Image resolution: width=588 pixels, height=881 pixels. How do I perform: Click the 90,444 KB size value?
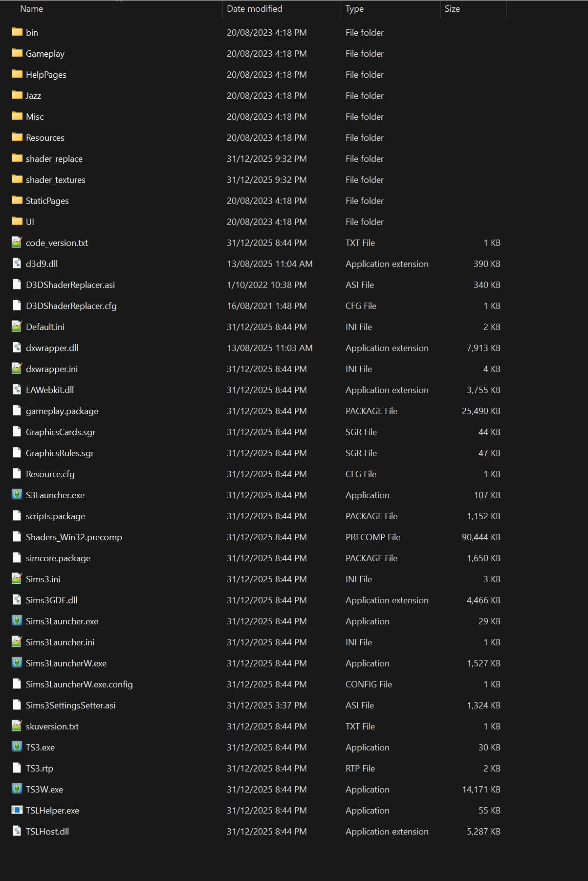pyautogui.click(x=481, y=537)
